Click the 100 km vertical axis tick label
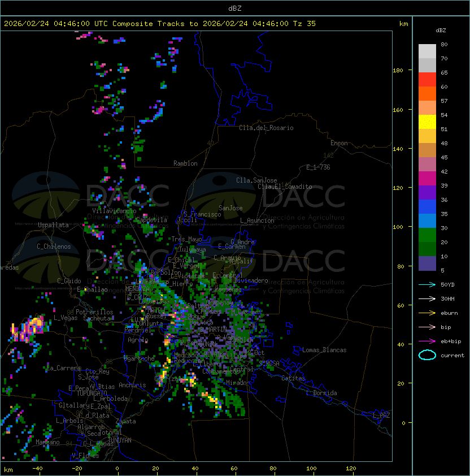This screenshot has width=470, height=476. [398, 227]
